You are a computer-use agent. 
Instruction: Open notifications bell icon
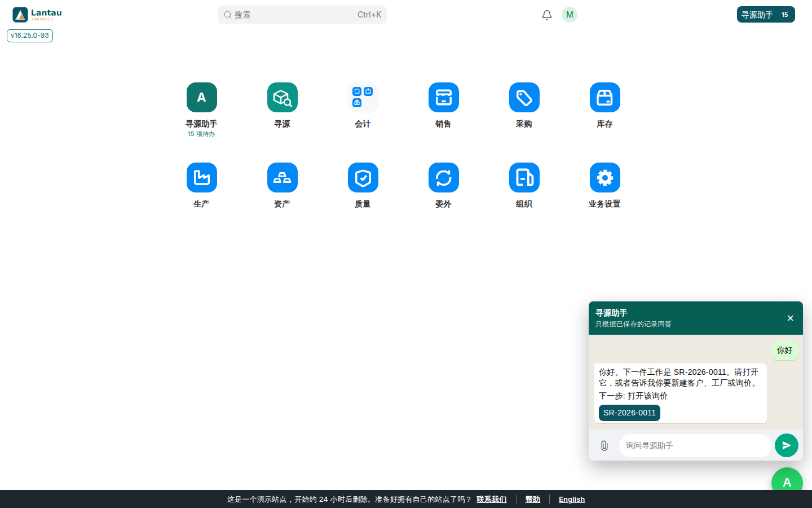547,15
